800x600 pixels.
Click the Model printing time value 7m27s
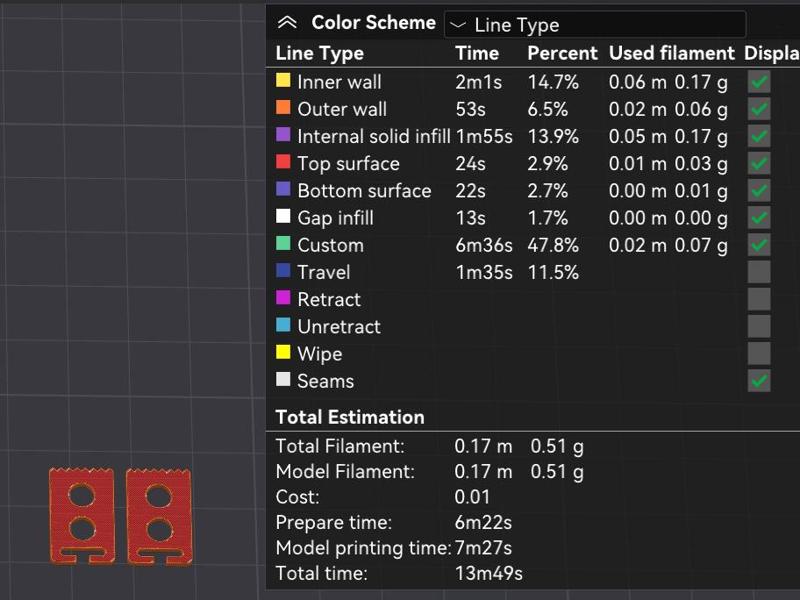click(x=483, y=548)
